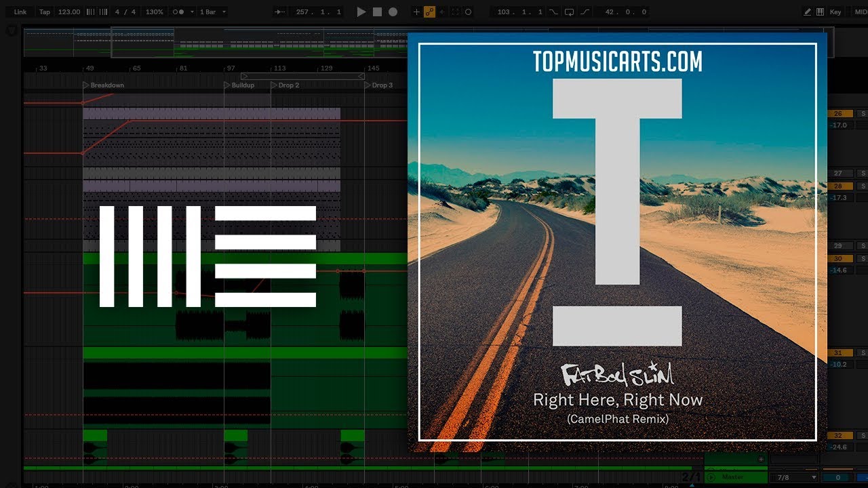The height and width of the screenshot is (488, 868).
Task: Open the Master 7/8 output dropdown
Action: [794, 477]
